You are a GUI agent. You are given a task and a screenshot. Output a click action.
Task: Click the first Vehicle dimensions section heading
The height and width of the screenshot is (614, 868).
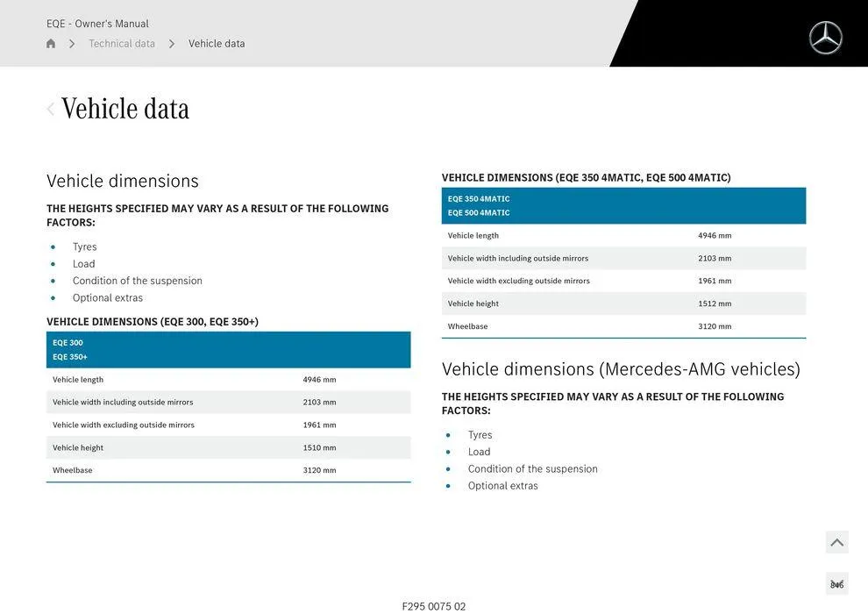[123, 181]
